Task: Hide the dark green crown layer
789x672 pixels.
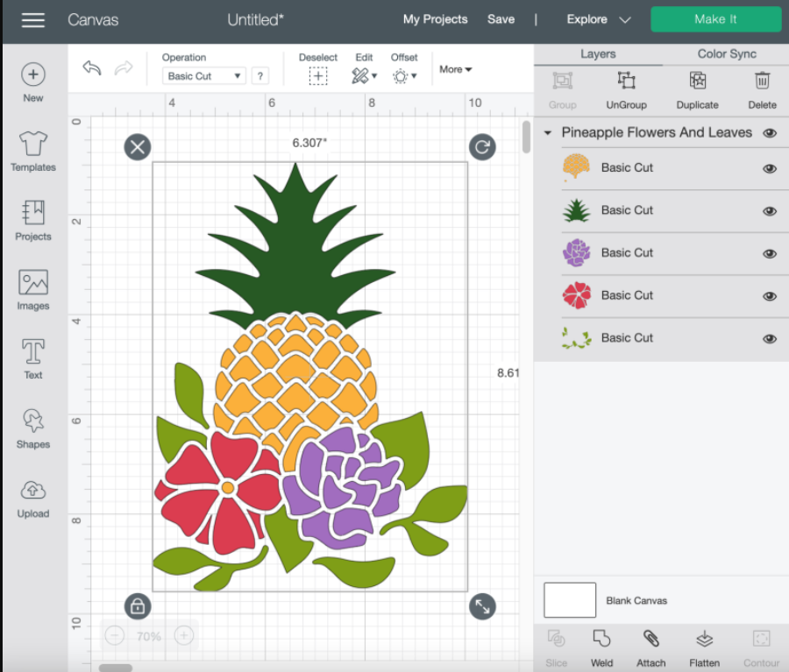Action: pos(770,211)
